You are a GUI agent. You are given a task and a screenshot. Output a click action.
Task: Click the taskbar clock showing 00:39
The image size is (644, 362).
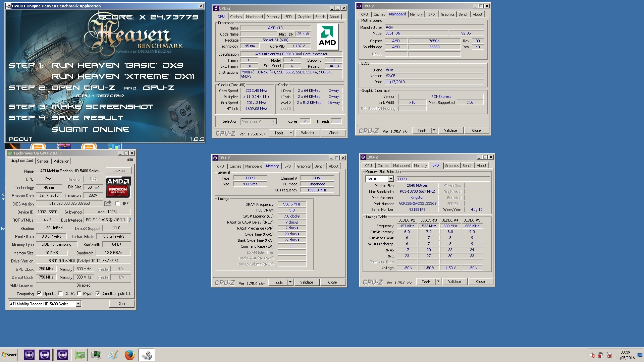(625, 352)
